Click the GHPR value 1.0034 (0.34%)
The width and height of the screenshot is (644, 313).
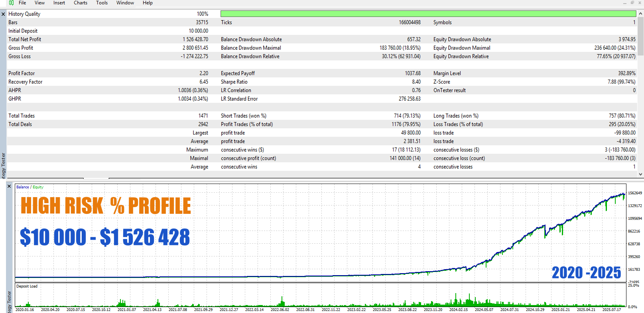(x=193, y=99)
